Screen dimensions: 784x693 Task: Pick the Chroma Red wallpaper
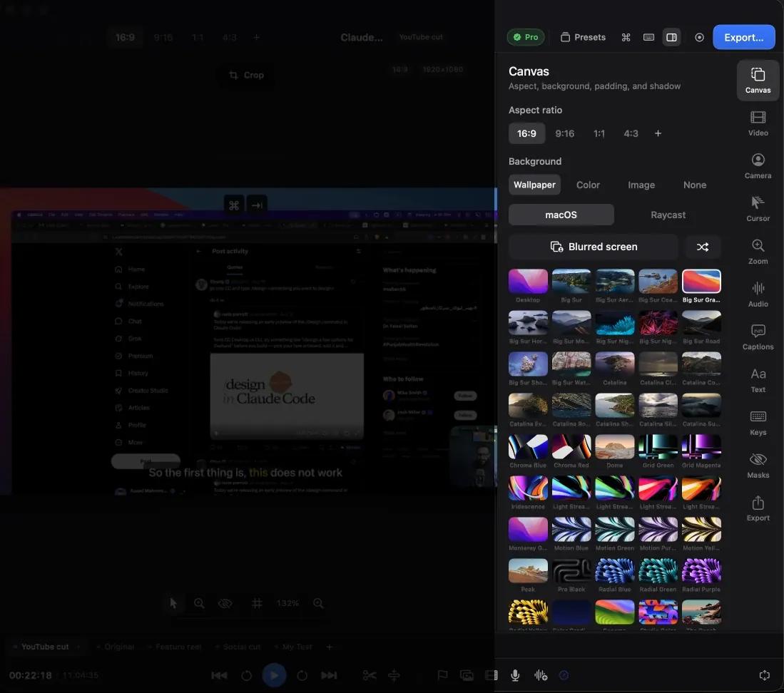571,447
